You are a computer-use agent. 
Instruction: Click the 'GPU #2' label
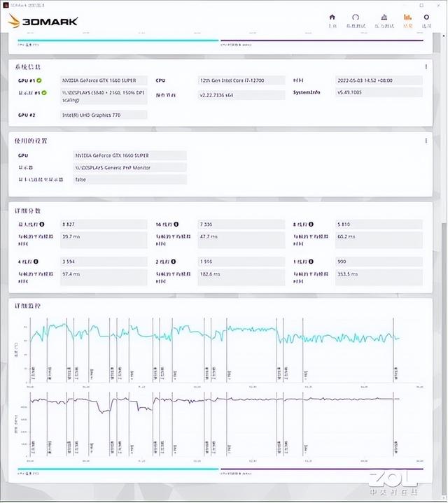tap(27, 115)
